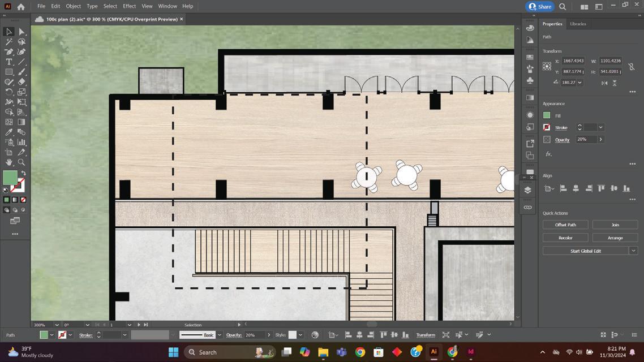The height and width of the screenshot is (362, 644).
Task: Select the Selection tool arrow
Action: [x=8, y=32]
